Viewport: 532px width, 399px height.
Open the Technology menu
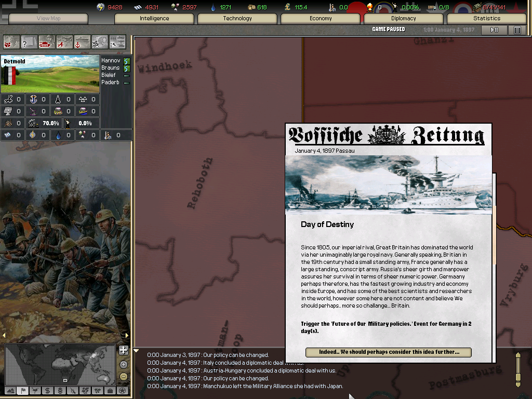coord(237,18)
